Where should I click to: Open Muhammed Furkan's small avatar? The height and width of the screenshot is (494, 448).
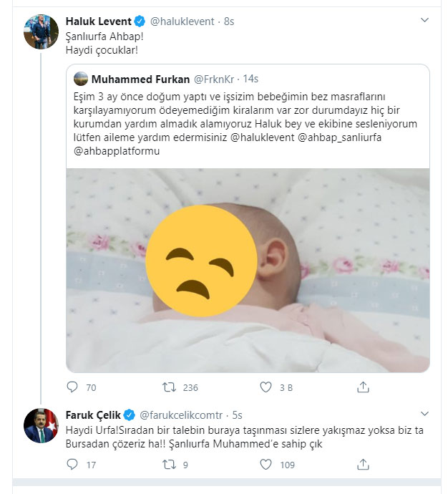(x=81, y=79)
